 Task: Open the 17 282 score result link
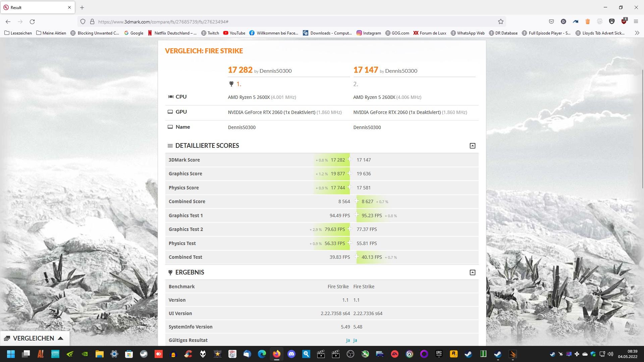click(240, 70)
